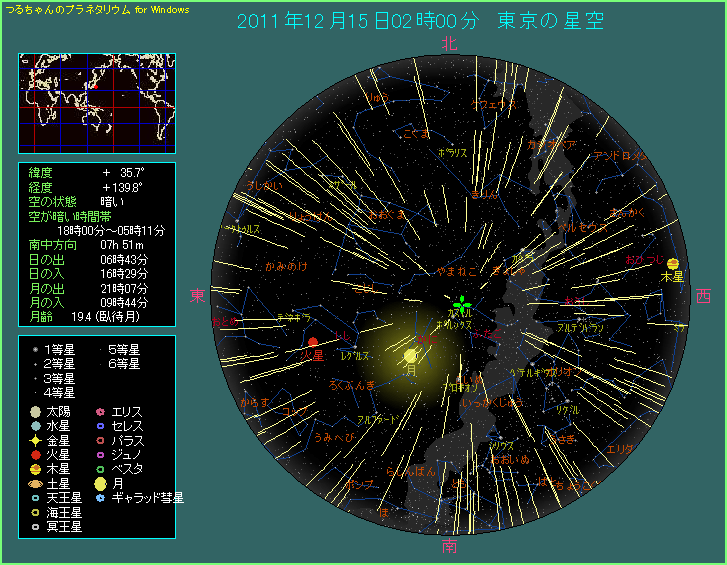Click the Moon on the star chart
This screenshot has height=565, width=727.
point(410,356)
